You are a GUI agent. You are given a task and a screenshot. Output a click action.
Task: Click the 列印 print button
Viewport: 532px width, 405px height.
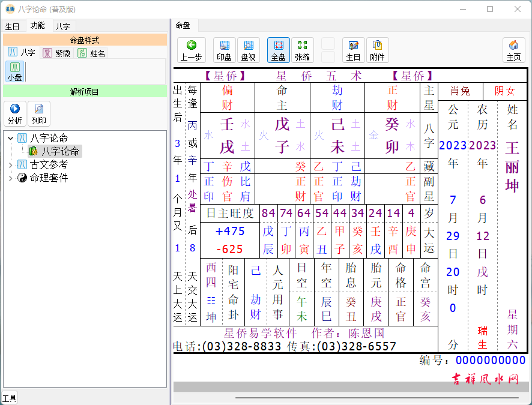click(39, 113)
